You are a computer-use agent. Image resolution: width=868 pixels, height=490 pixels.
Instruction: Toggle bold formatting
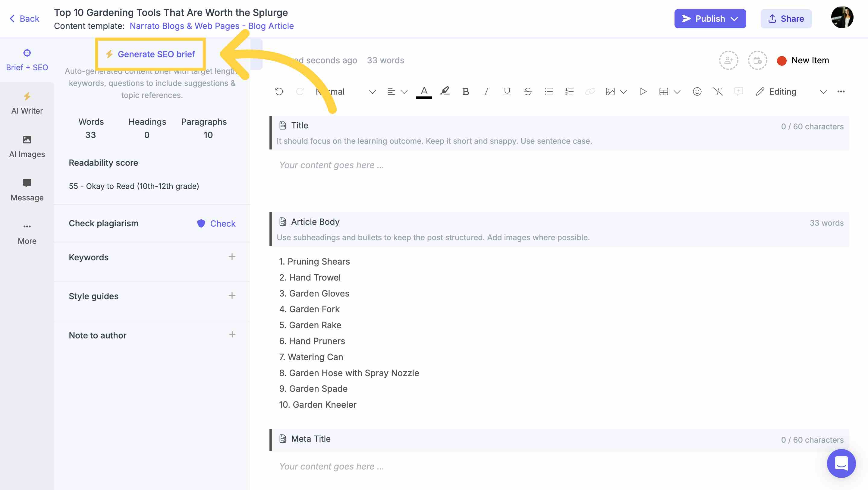(x=465, y=92)
